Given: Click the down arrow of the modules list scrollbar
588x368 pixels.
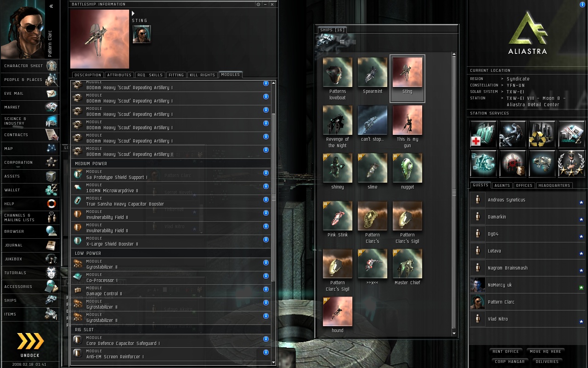Looking at the screenshot, I should pos(274,363).
